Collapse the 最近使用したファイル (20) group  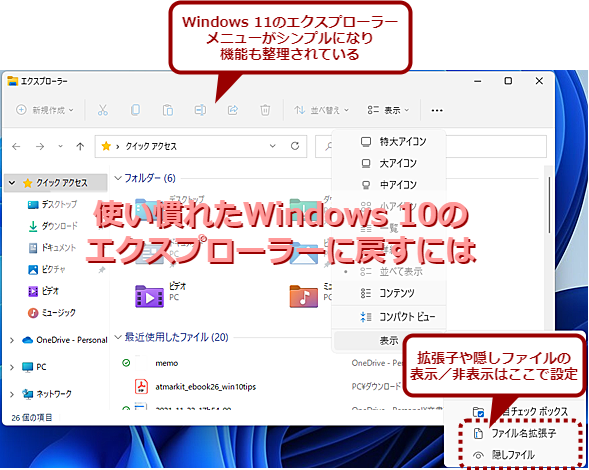coord(118,337)
